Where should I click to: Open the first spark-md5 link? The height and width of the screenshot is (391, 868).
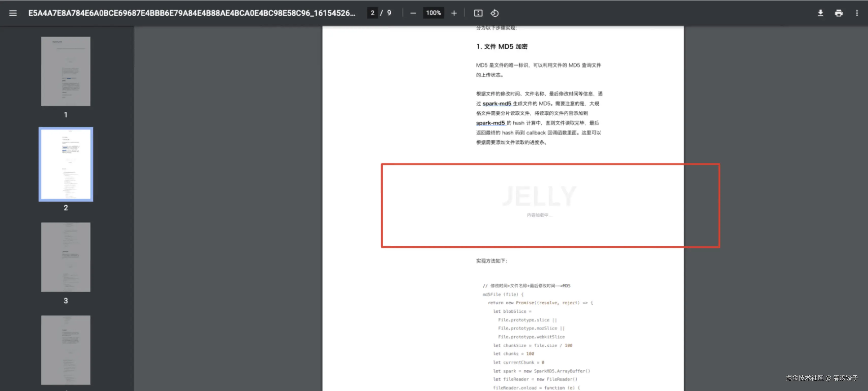pos(497,103)
